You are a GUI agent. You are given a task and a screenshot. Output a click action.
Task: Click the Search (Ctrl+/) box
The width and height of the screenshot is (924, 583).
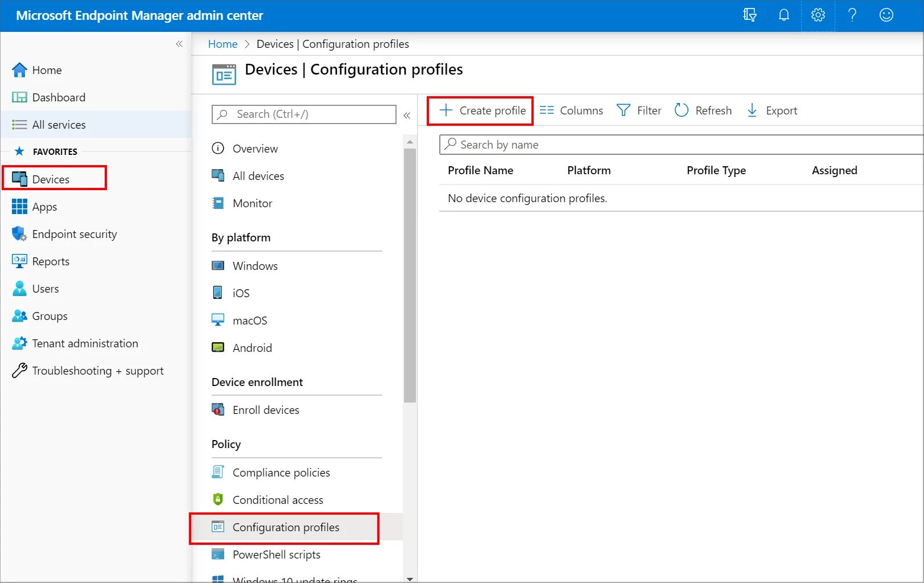[x=304, y=114]
